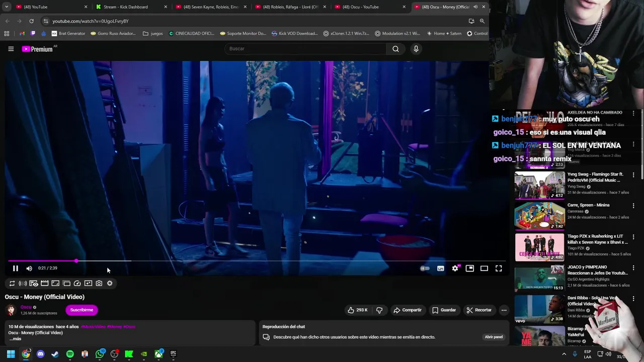Screen dimensions: 644x362
Task: Open the player settings gear
Action: 455,268
